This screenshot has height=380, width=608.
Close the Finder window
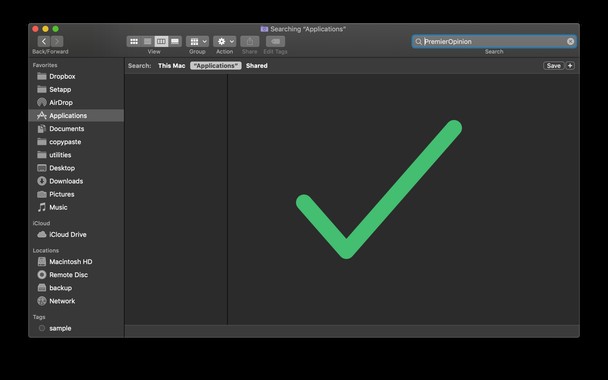pyautogui.click(x=35, y=29)
